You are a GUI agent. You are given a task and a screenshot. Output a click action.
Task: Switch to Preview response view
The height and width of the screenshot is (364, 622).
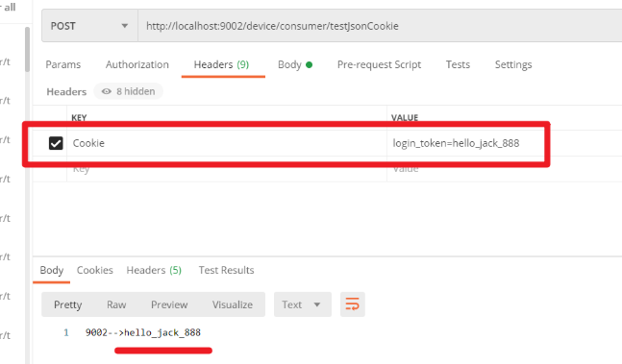(169, 304)
